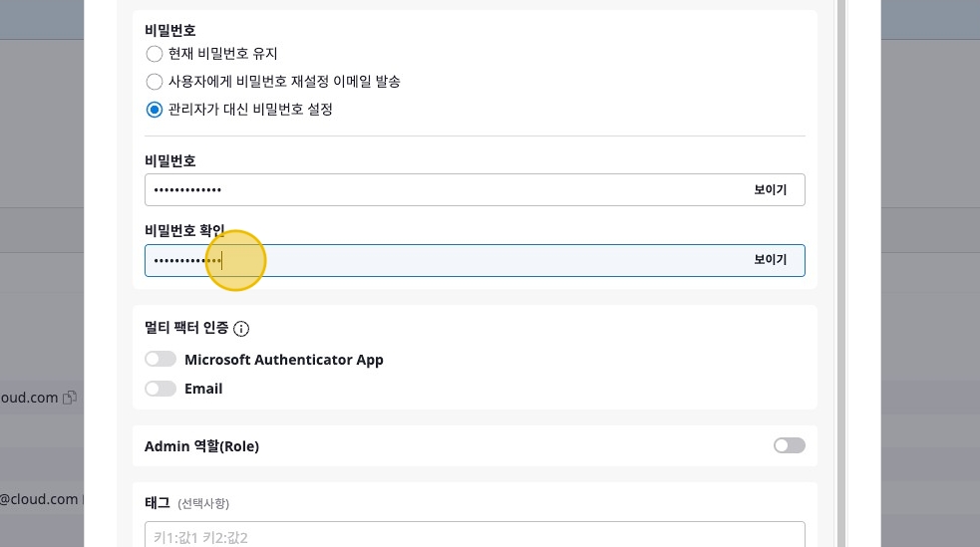Enable the Microsoft Authenticator App toggle
Viewport: 980px width, 547px height.
coord(161,360)
